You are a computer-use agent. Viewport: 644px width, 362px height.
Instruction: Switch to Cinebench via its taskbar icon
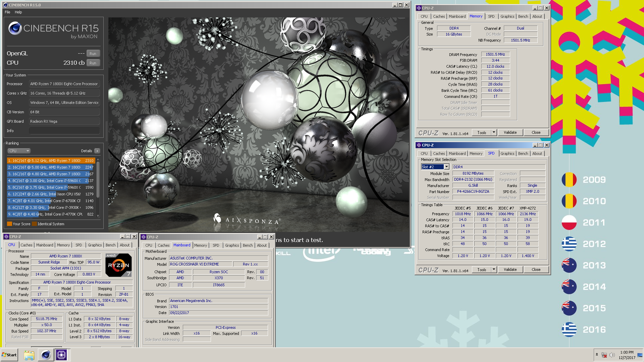pyautogui.click(x=46, y=355)
